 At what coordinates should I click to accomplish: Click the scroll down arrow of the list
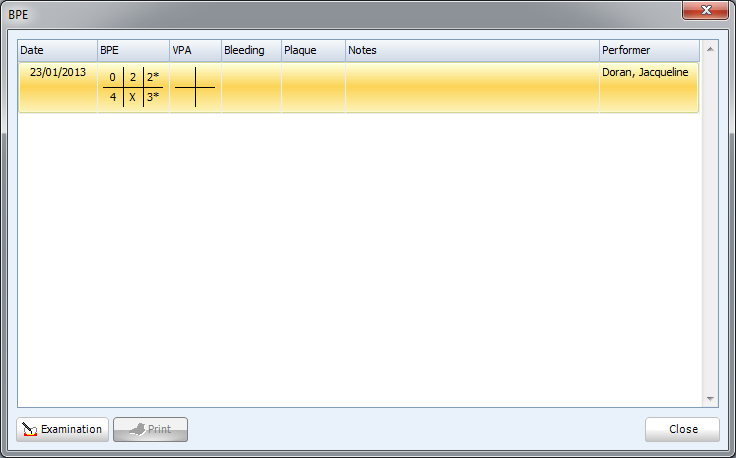(710, 399)
